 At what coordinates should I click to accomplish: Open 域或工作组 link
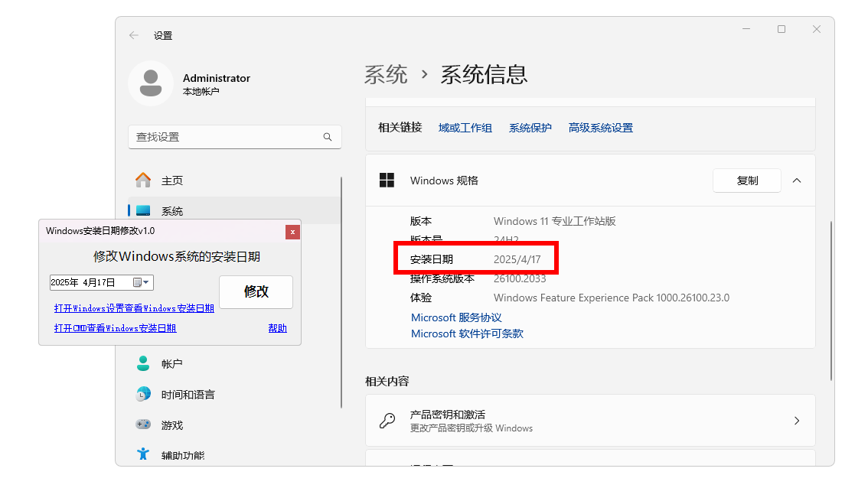pyautogui.click(x=465, y=128)
